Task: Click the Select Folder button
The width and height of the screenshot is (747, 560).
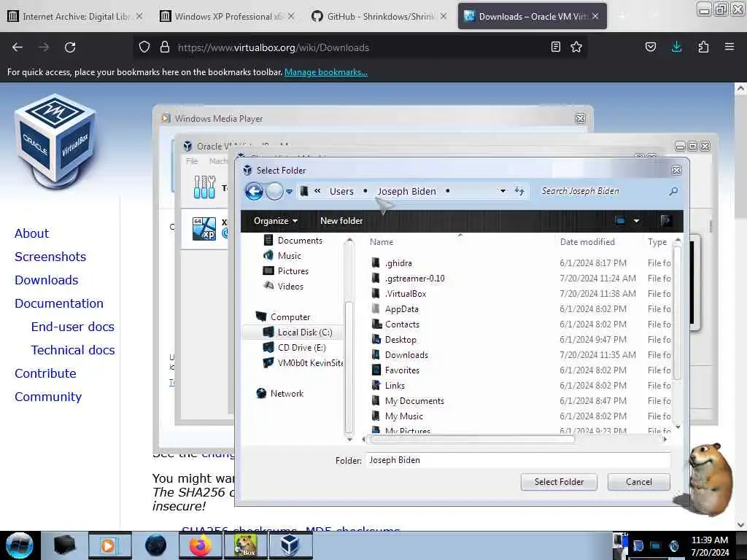Action: 559,482
